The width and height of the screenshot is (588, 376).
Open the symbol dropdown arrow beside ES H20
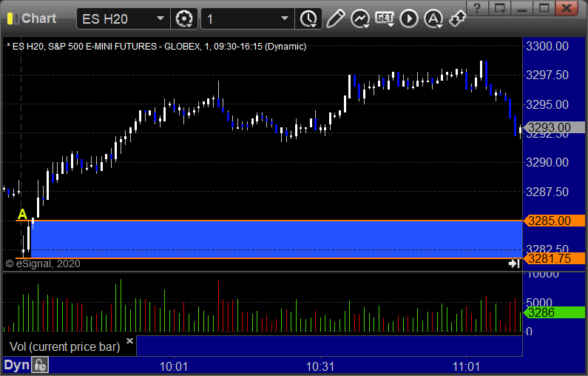tap(160, 19)
